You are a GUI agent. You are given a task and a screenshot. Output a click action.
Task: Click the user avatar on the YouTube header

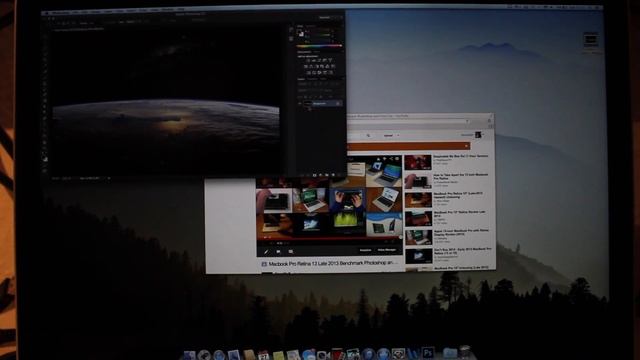pos(478,135)
